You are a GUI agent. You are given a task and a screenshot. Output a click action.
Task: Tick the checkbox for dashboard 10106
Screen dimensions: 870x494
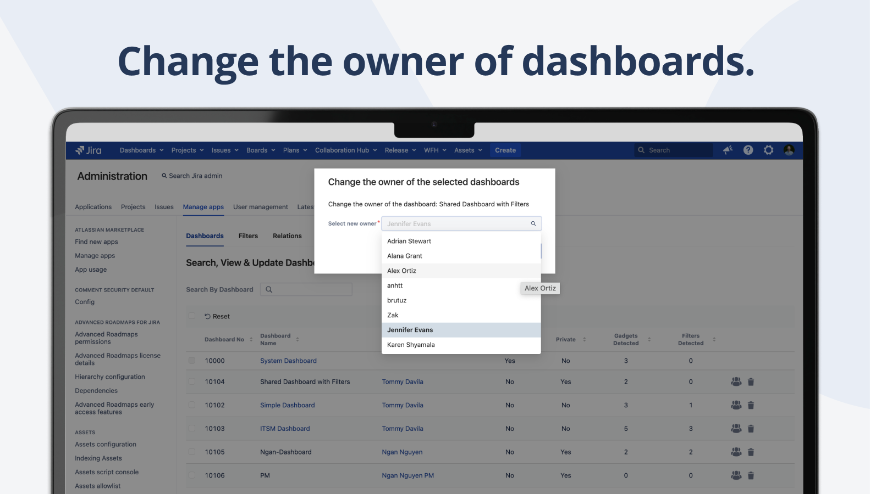(x=191, y=475)
